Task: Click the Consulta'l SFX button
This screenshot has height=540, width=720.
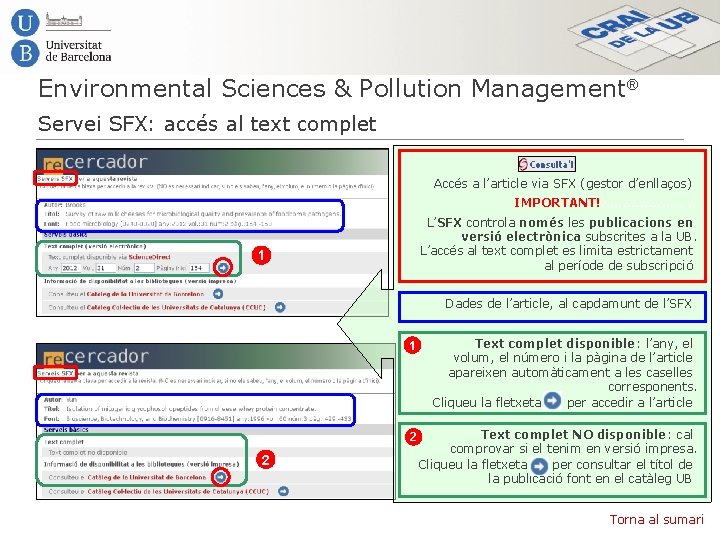Action: 546,164
